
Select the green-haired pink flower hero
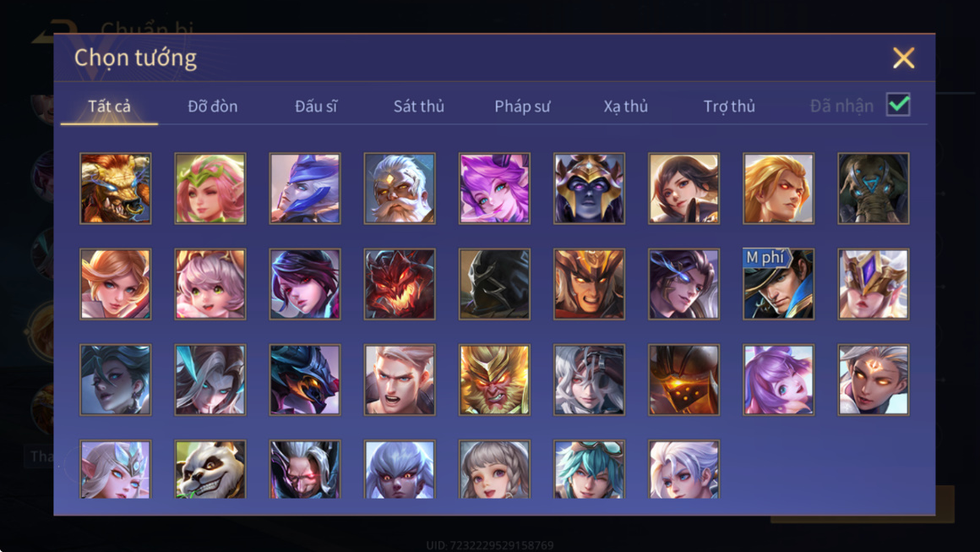pyautogui.click(x=210, y=189)
